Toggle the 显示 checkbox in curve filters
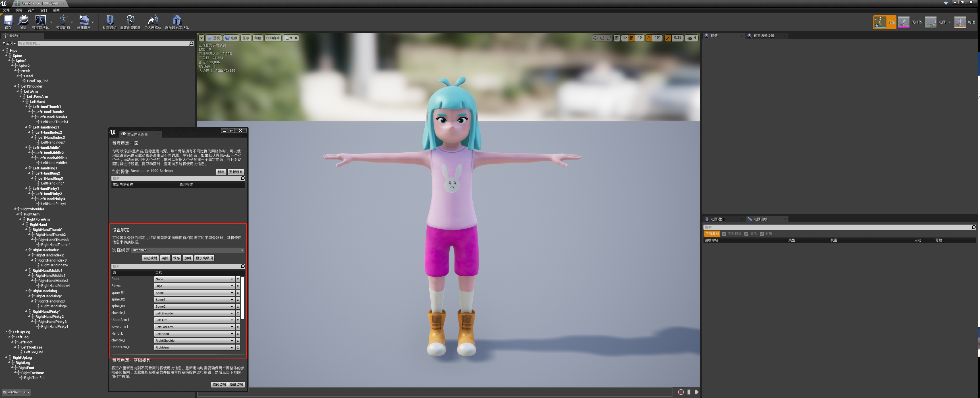980x398 pixels. coord(746,234)
